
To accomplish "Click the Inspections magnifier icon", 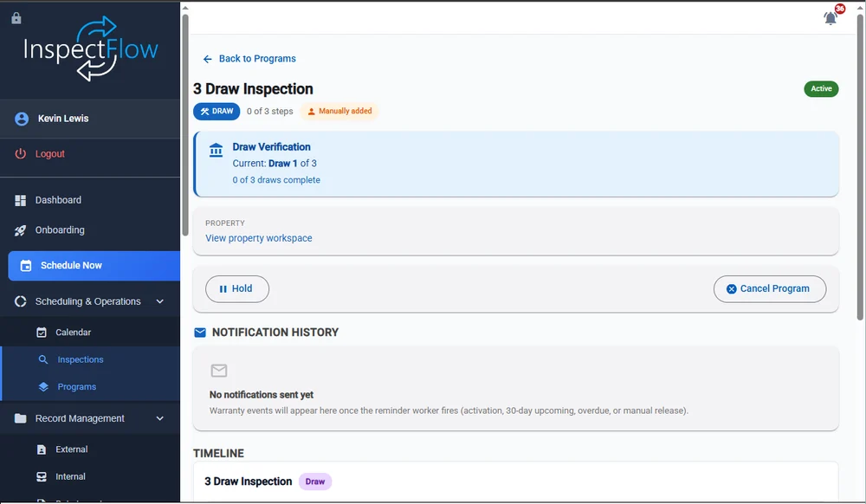I will click(43, 359).
